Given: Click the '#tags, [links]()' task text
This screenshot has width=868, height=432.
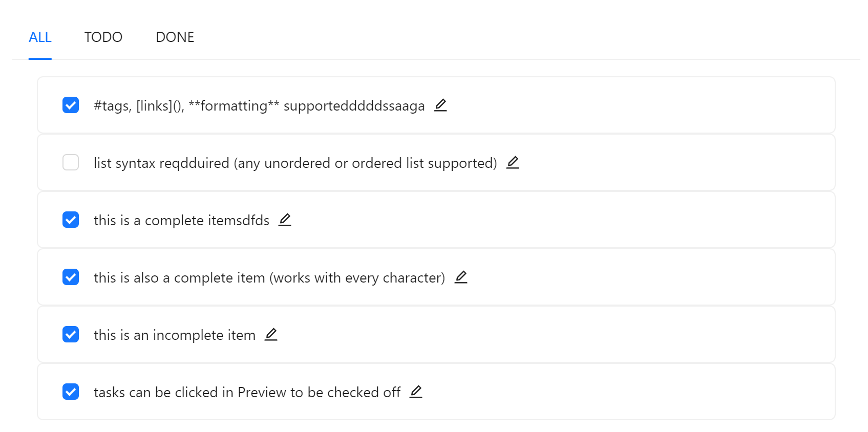Looking at the screenshot, I should (x=259, y=105).
